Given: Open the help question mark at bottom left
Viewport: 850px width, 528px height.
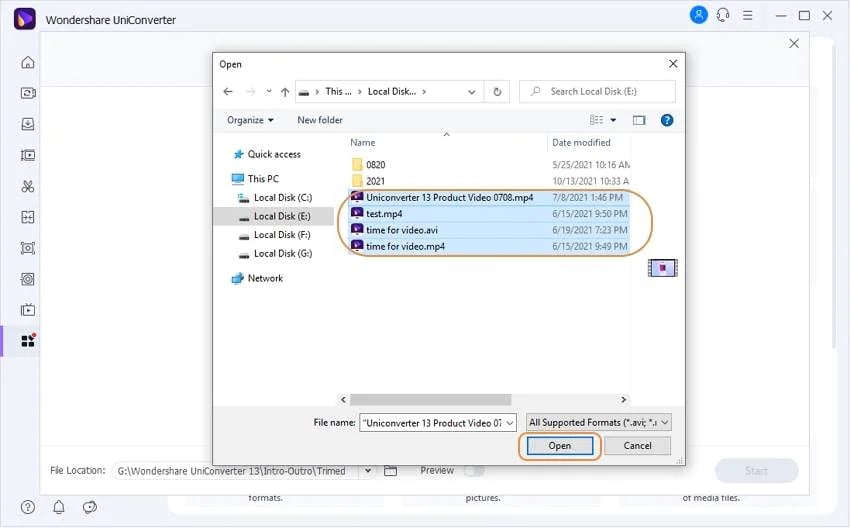Looking at the screenshot, I should [x=28, y=507].
